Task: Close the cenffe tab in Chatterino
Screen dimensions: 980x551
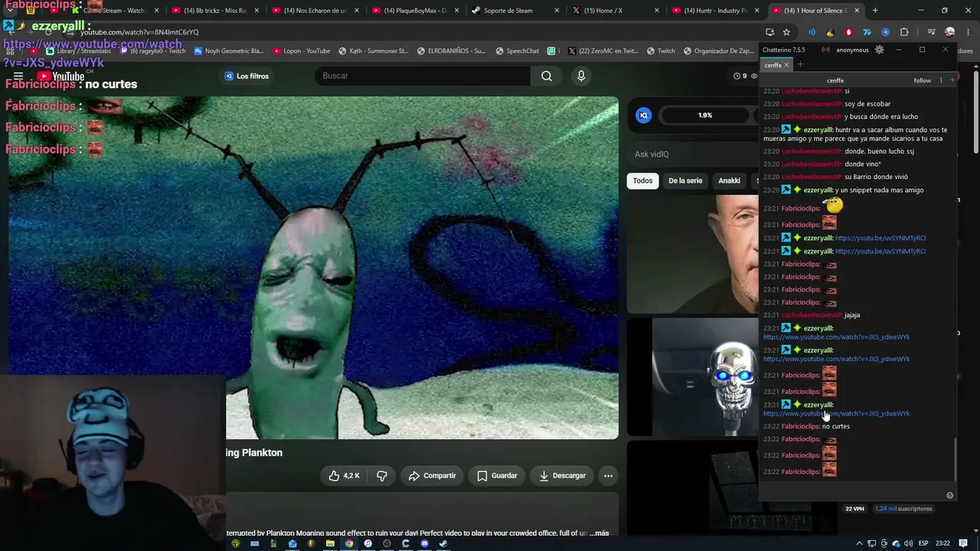Action: tap(786, 65)
